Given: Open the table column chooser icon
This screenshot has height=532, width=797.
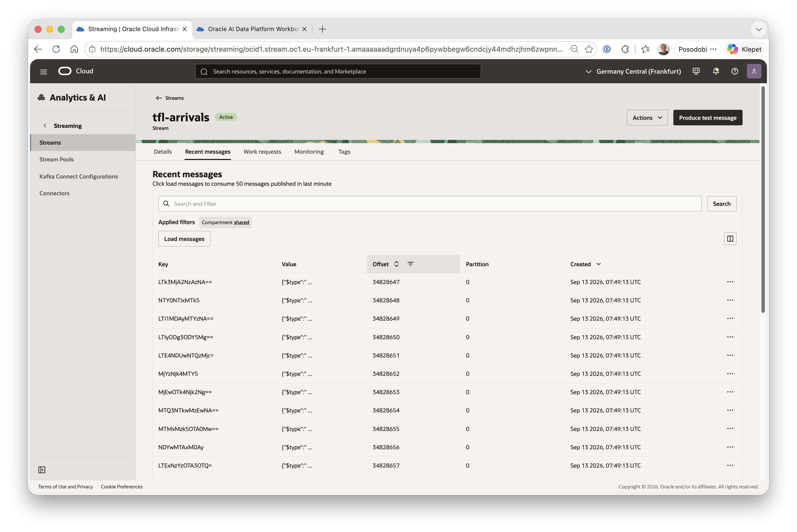Looking at the screenshot, I should point(730,238).
